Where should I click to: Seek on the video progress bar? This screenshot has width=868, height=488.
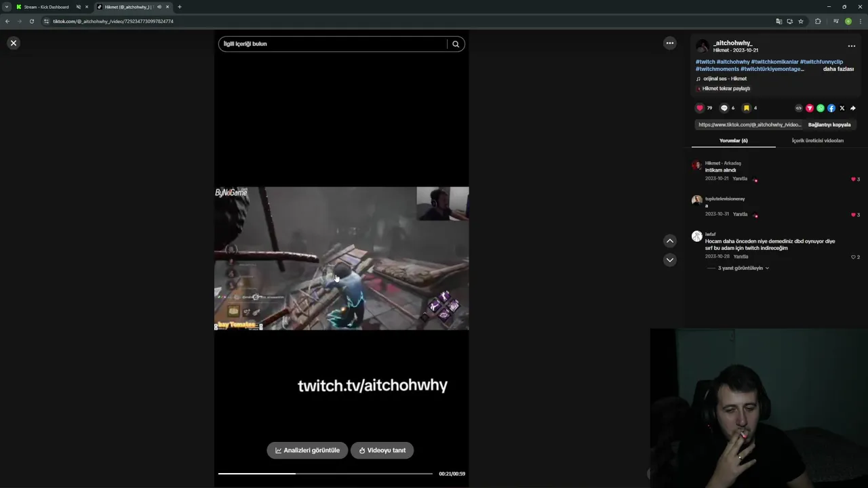325,474
